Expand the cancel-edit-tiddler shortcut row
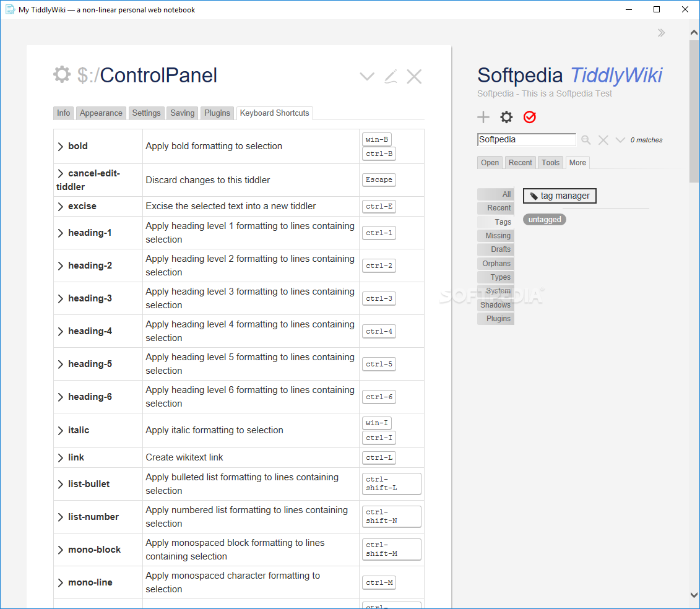The height and width of the screenshot is (609, 700). coord(61,173)
